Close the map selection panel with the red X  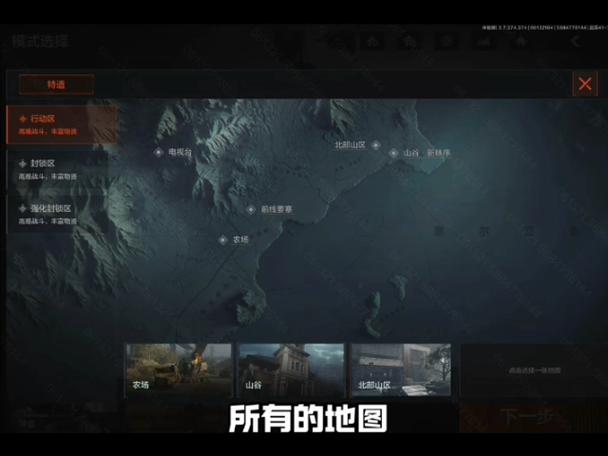(585, 84)
